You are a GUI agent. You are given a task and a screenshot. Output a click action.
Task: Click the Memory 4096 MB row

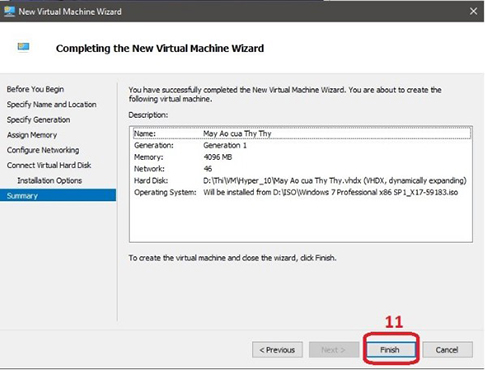click(302, 157)
